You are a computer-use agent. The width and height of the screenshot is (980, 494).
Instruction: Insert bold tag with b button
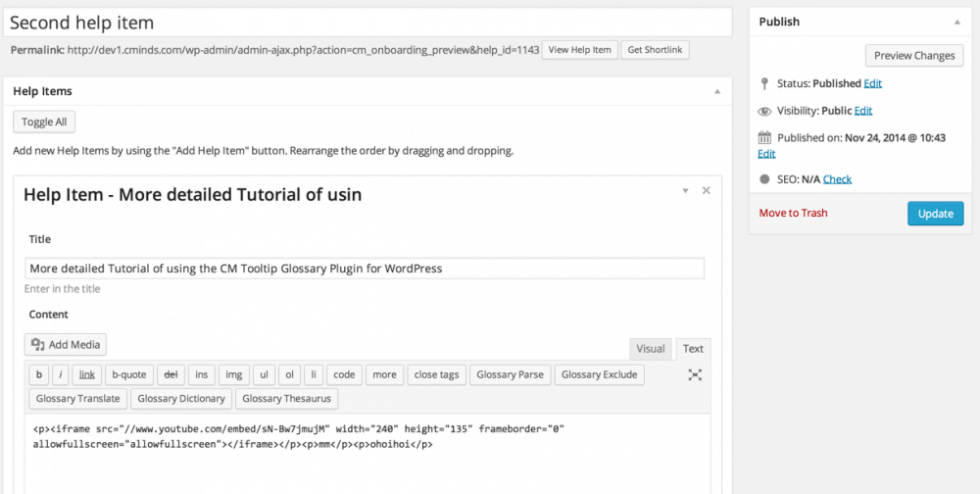pyautogui.click(x=39, y=374)
